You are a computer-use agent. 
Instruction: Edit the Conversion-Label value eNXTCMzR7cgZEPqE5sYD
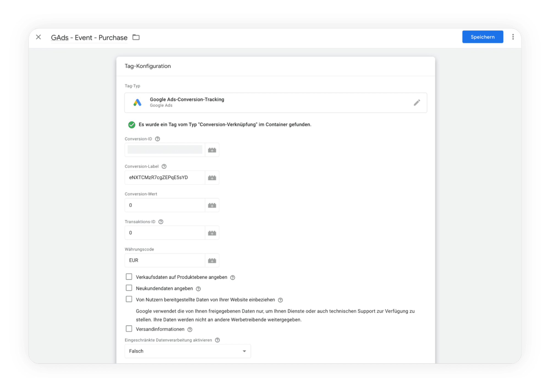point(165,178)
